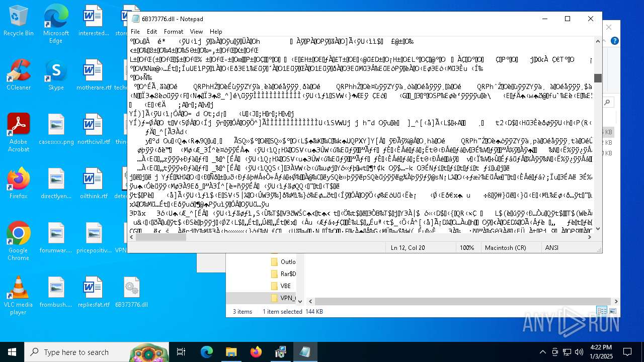Click Explorer help question mark icon
Viewport: 644px width, 362px height.
pos(614,41)
